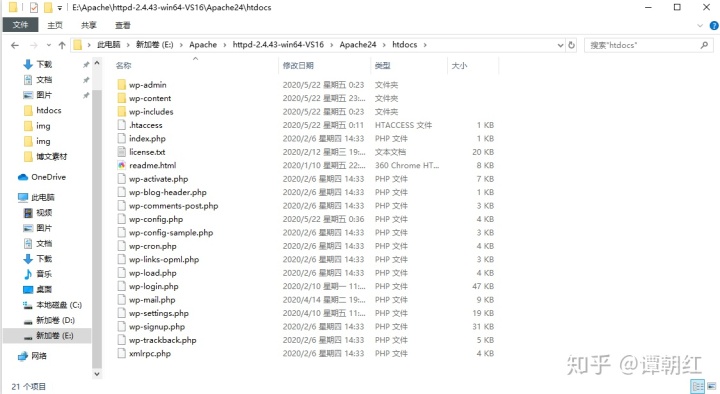Image resolution: width=720 pixels, height=394 pixels.
Task: Click the 此电脑 breadcrumb segment
Action: pyautogui.click(x=108, y=45)
